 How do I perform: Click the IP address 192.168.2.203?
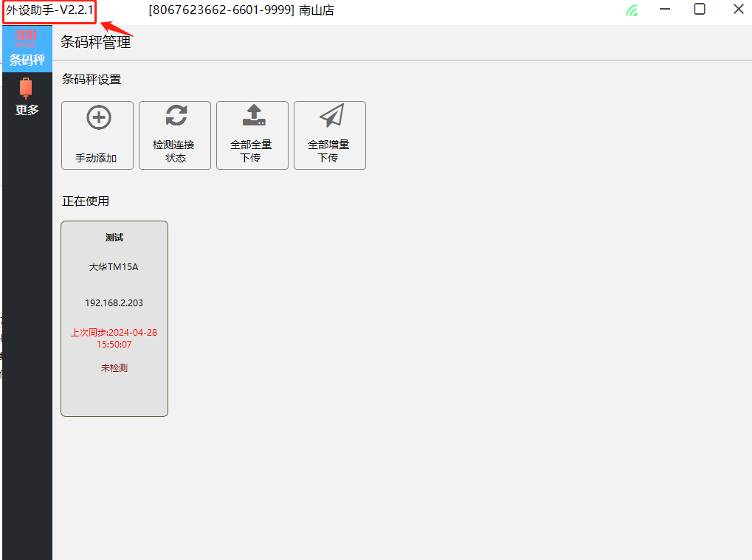(x=114, y=303)
